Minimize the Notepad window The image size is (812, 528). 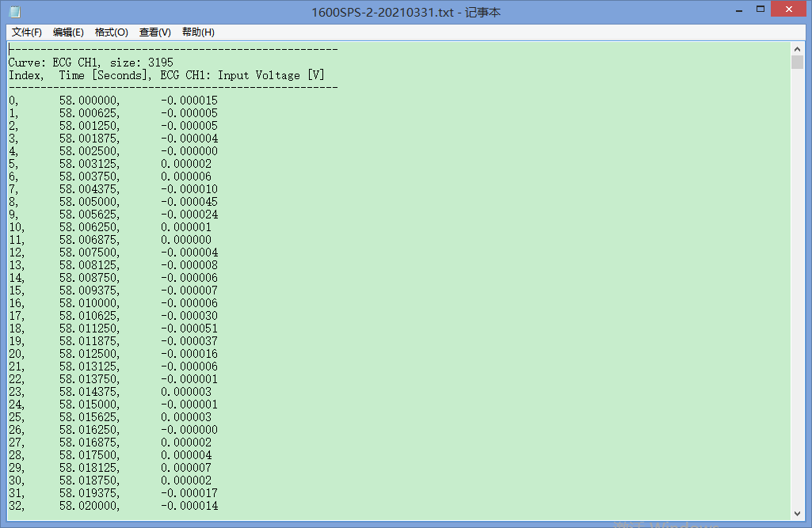coord(739,9)
